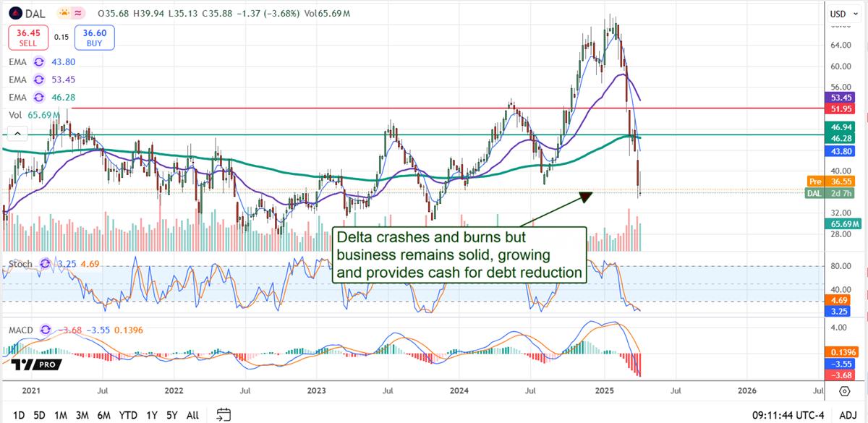Image resolution: width=868 pixels, height=423 pixels.
Task: Show the 5Y time range
Action: point(171,415)
